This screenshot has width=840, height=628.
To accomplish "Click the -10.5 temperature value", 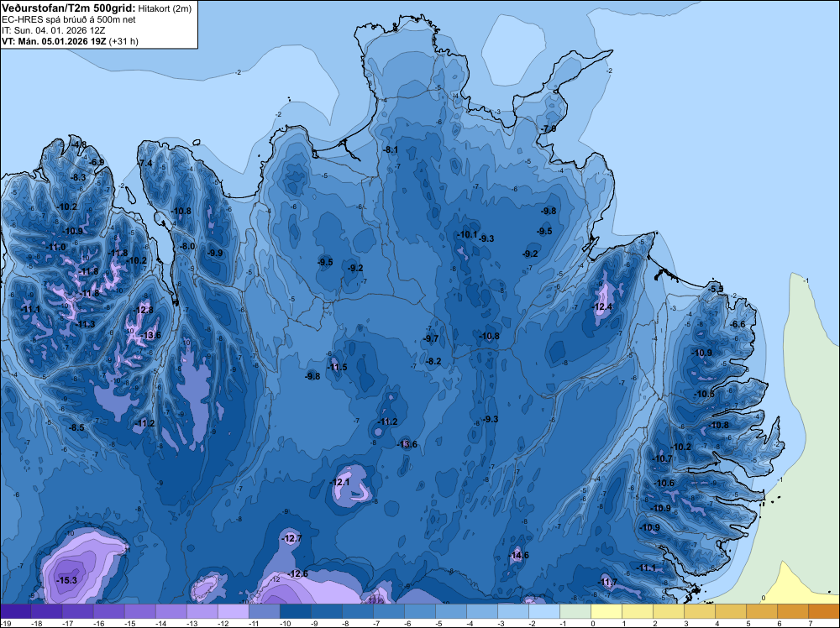I will (705, 394).
